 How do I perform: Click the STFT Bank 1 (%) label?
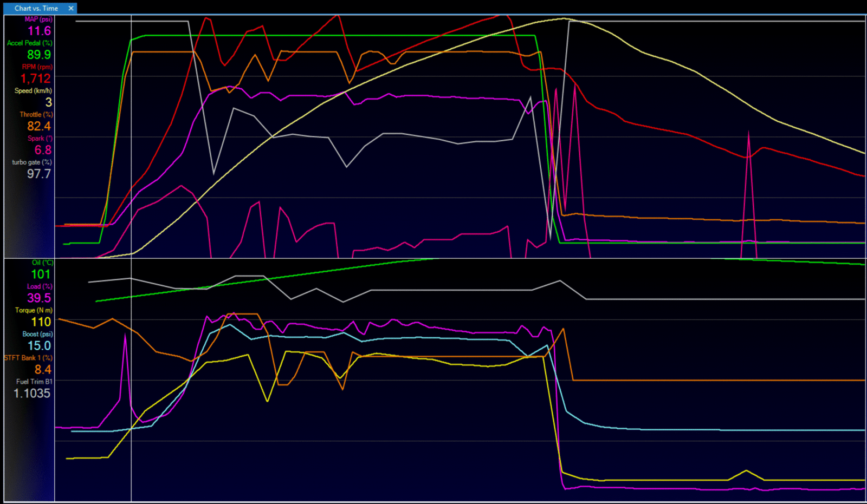pos(28,358)
